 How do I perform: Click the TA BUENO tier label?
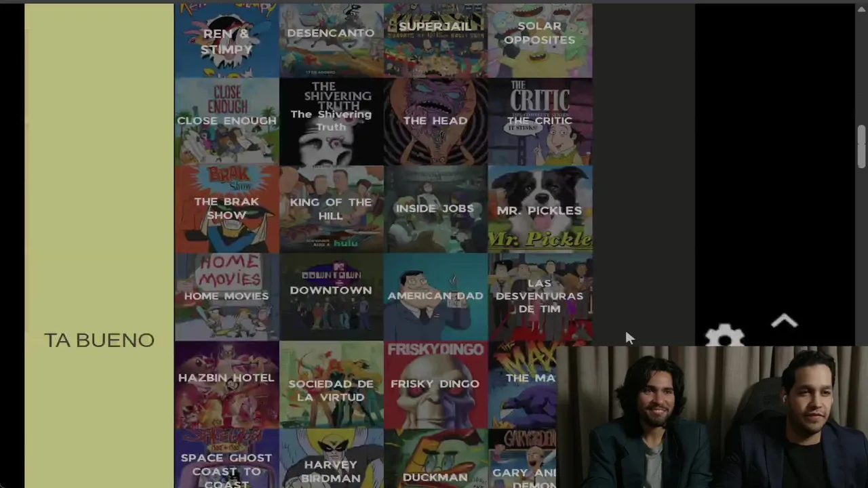(99, 340)
